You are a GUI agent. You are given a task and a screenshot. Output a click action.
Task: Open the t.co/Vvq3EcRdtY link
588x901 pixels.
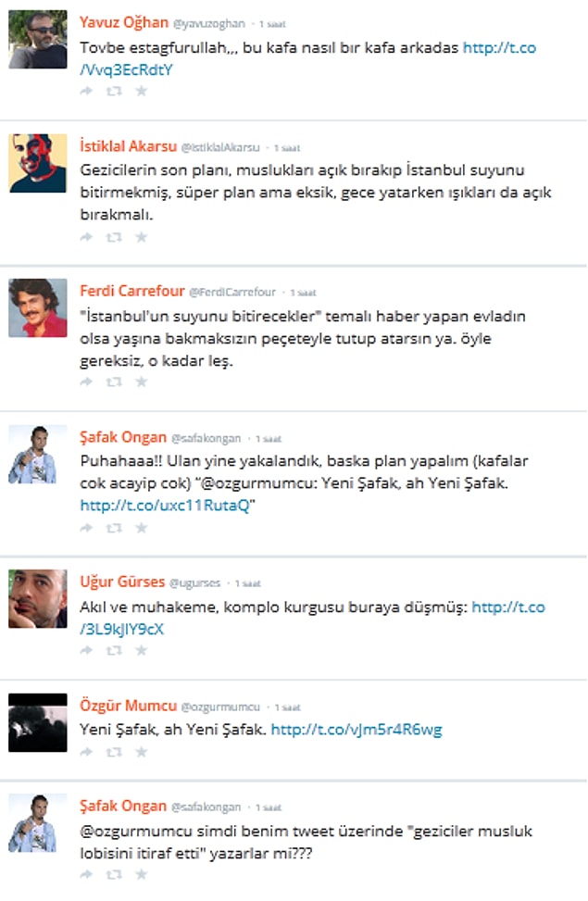pos(308,58)
